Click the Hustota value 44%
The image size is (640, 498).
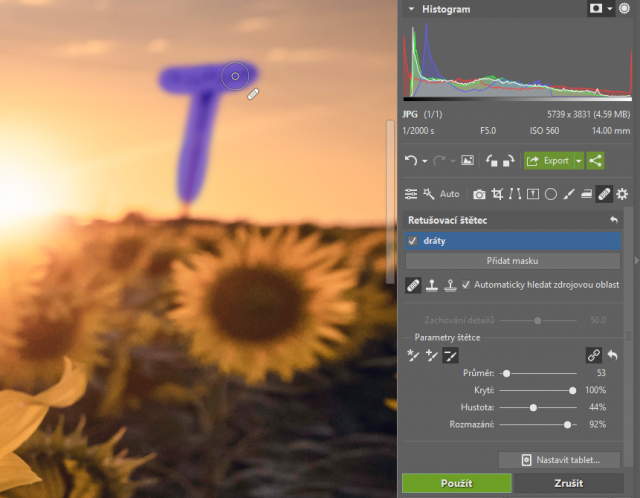[598, 407]
